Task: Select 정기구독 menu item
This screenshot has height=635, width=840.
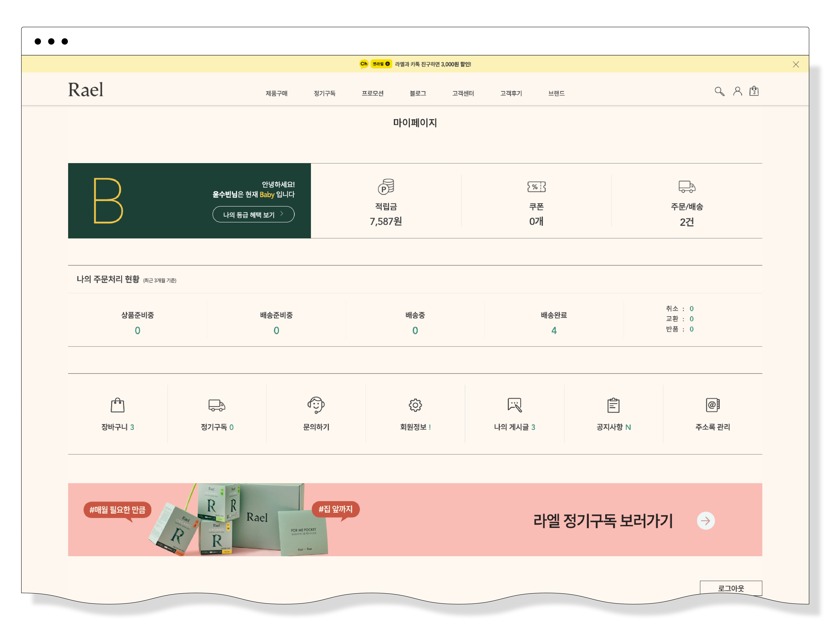Action: point(324,93)
